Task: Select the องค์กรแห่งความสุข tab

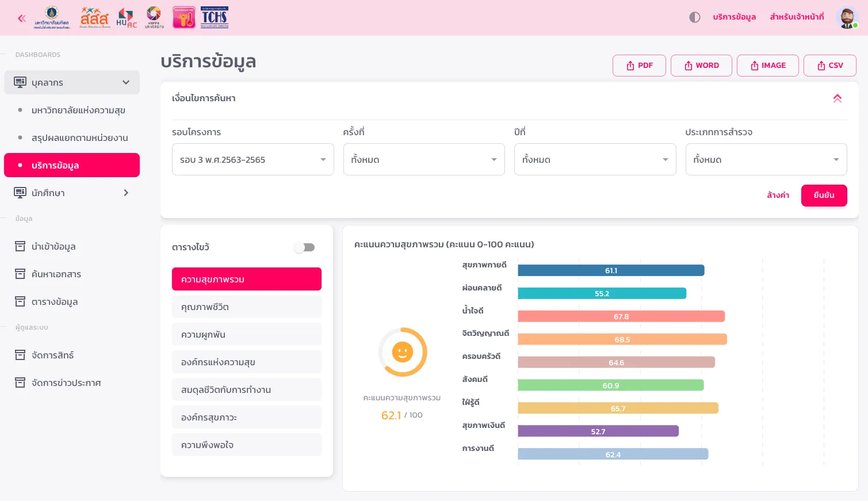Action: (x=246, y=362)
